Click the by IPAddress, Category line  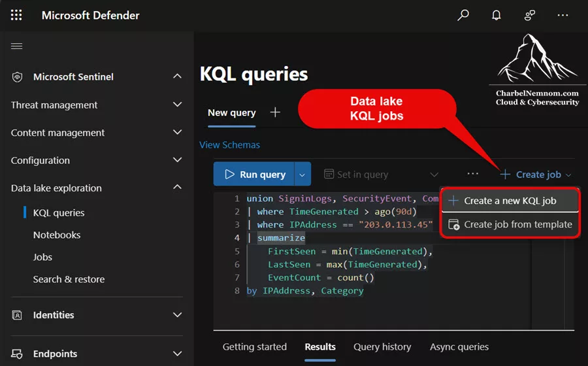tap(305, 291)
